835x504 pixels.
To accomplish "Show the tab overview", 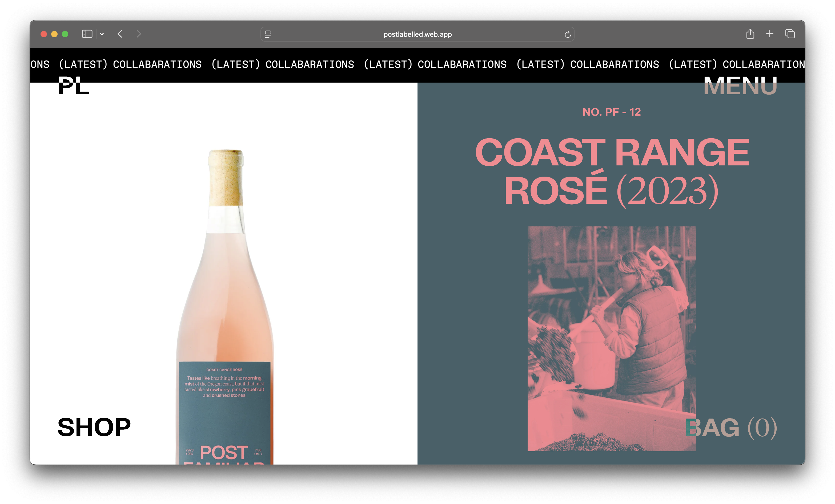I will [790, 34].
